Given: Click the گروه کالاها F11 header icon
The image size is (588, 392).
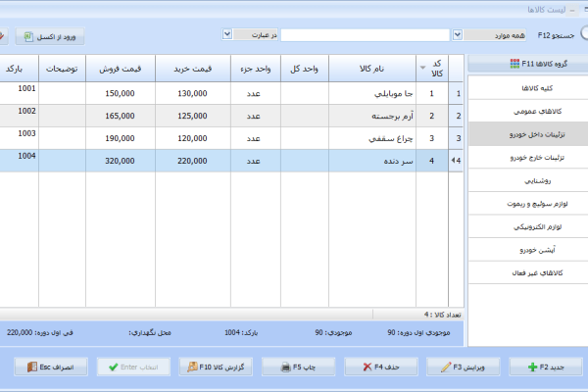Looking at the screenshot, I should coord(514,64).
